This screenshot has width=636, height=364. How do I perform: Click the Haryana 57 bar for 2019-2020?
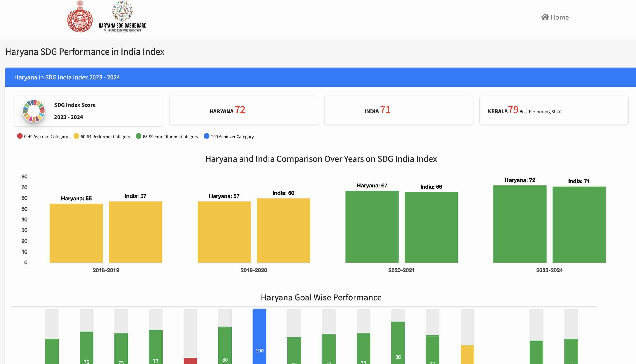224,232
